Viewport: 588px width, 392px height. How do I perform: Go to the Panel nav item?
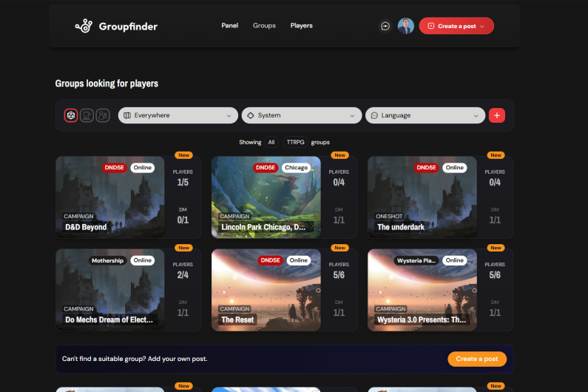point(229,25)
